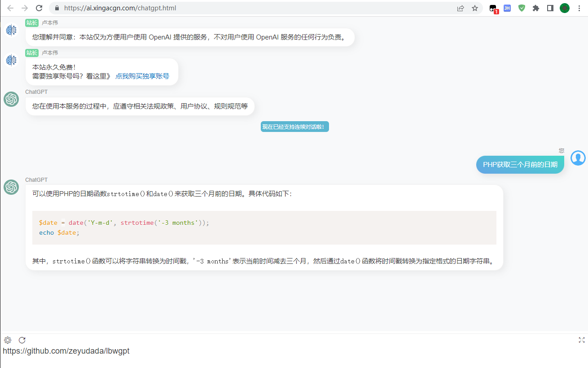Click the sentence 可以使用PHP的日期函数
Image resolution: width=588 pixels, height=368 pixels.
coord(162,194)
